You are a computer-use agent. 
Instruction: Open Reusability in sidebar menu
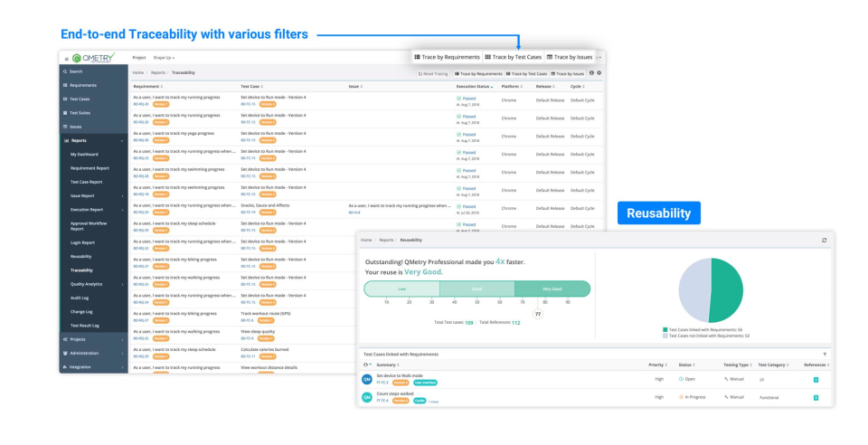tap(80, 256)
